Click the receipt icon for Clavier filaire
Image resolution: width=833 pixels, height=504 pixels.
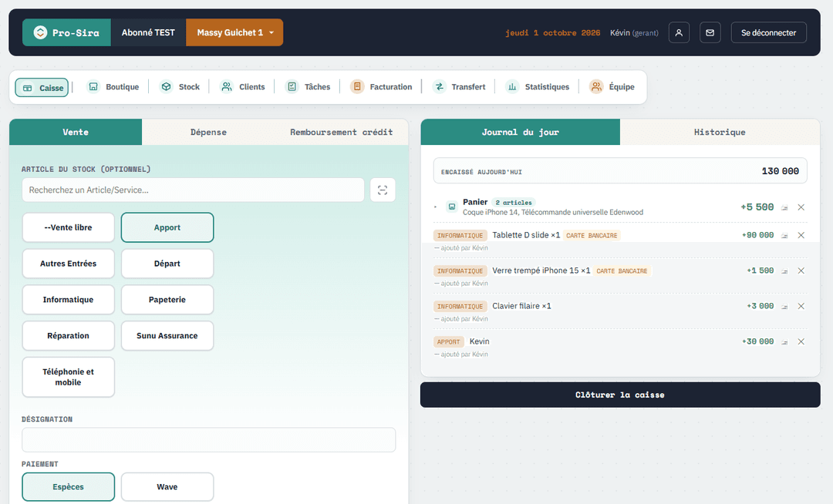coord(784,307)
